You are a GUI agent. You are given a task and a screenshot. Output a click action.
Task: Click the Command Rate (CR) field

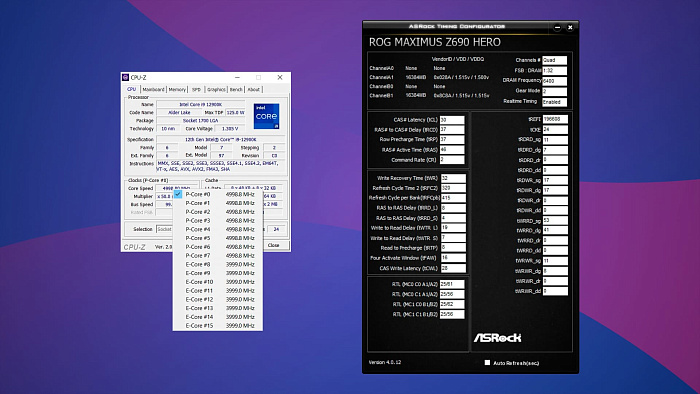(x=452, y=159)
